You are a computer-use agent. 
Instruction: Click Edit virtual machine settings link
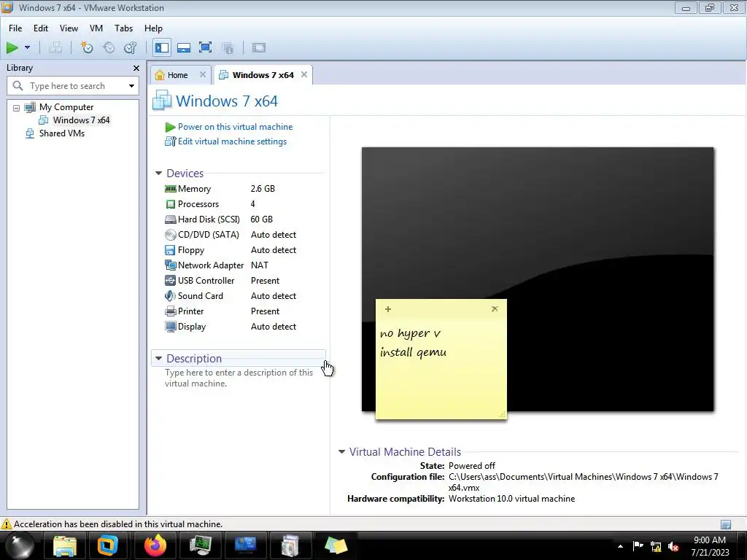tap(232, 141)
